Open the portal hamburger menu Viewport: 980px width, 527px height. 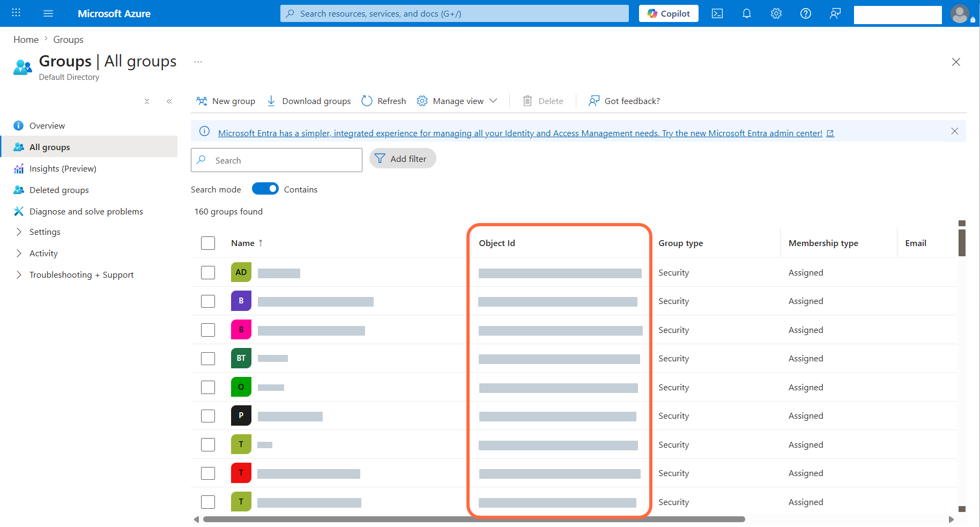[x=48, y=13]
